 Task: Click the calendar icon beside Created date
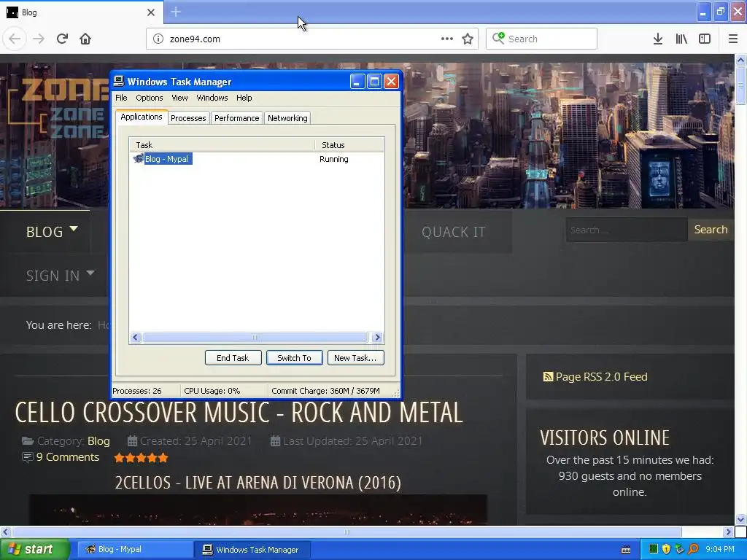pyautogui.click(x=133, y=441)
